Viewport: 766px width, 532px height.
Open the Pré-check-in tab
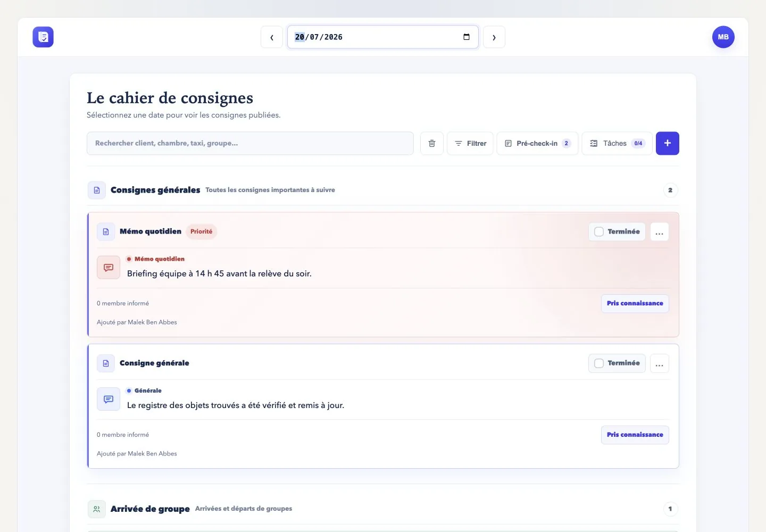(537, 144)
